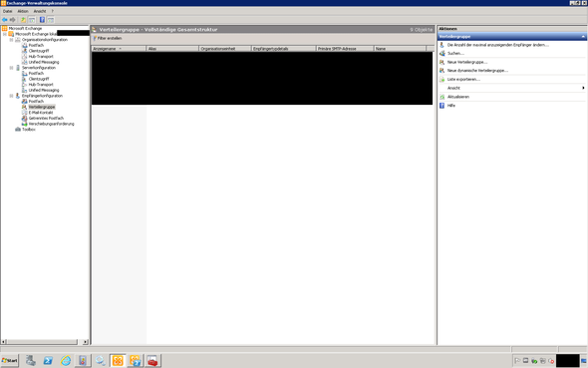Sort by the Organisationseinheit column header
The height and width of the screenshot is (368, 588).
tap(225, 49)
